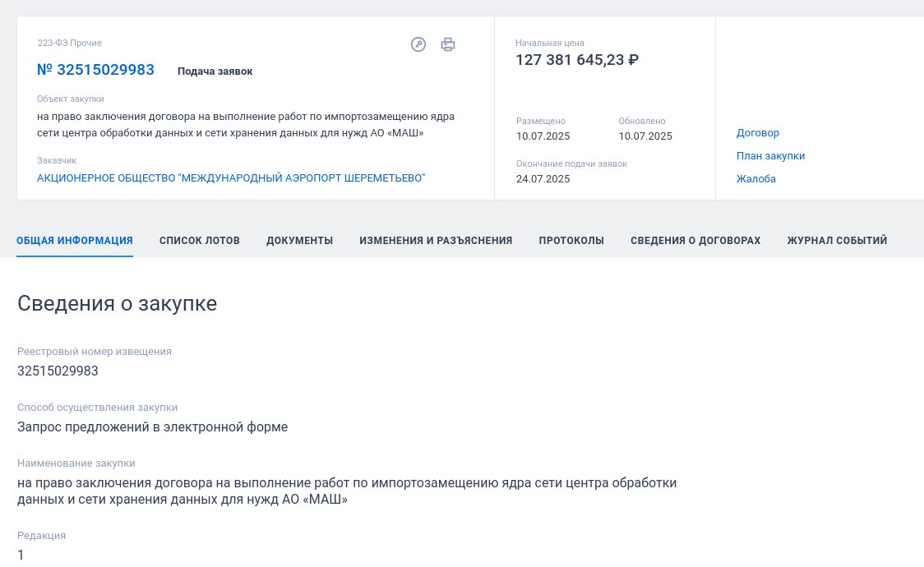Open the План закупки link
The height and width of the screenshot is (567, 924).
(x=771, y=156)
